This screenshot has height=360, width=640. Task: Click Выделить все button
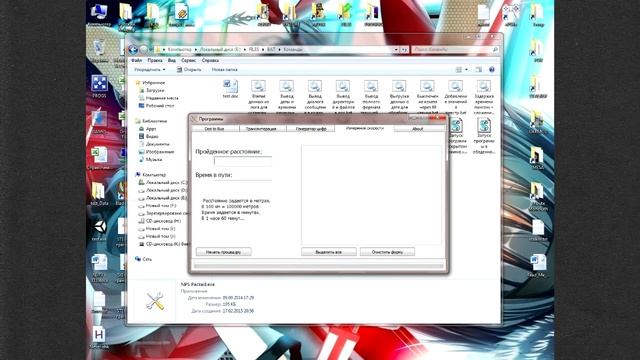(329, 252)
